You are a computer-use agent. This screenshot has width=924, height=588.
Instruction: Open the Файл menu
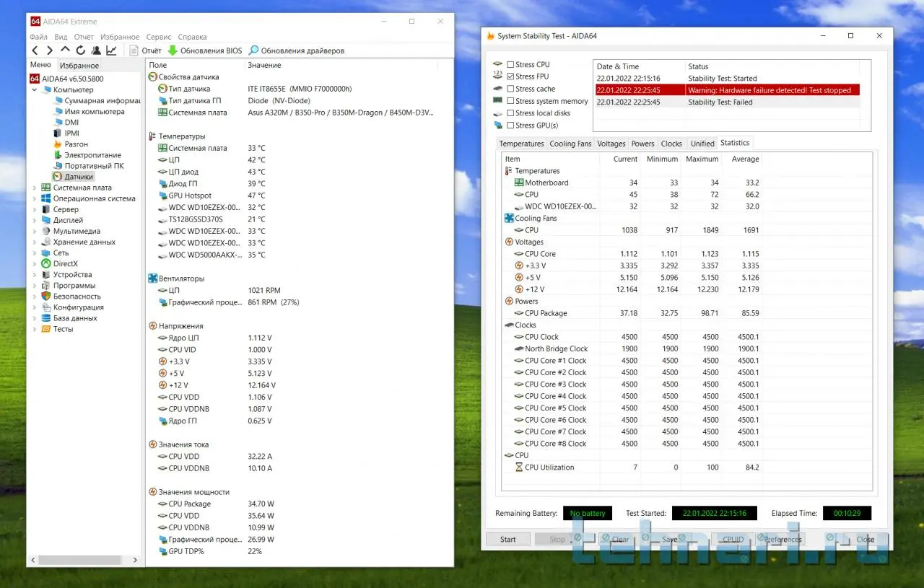39,37
